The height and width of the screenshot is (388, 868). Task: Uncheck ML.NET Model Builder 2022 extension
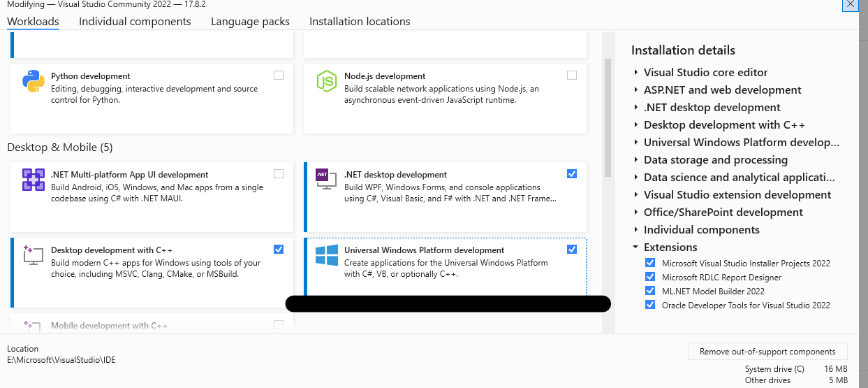[650, 291]
